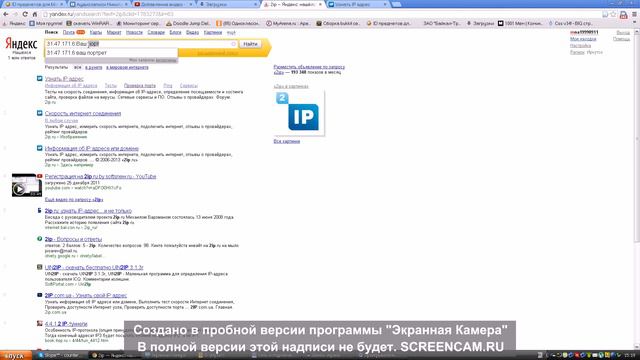Screen dimensions: 640x360
Task: Open 'Разместить объявление по запросу' link
Action: click(x=309, y=67)
